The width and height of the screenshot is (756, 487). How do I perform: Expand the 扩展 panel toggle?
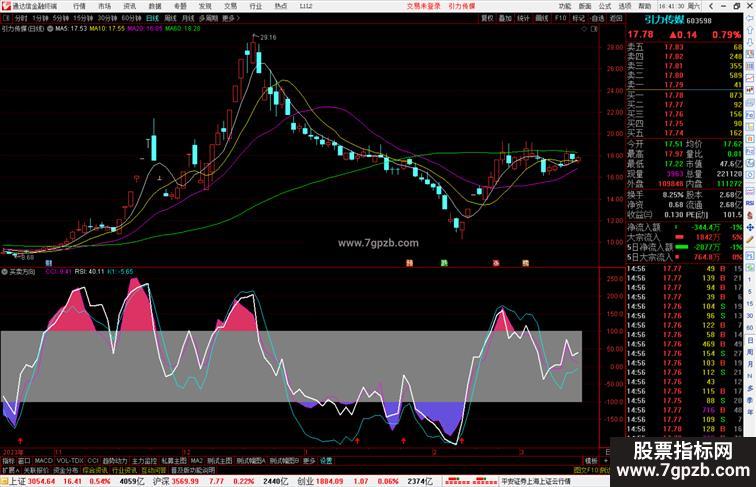pos(10,470)
